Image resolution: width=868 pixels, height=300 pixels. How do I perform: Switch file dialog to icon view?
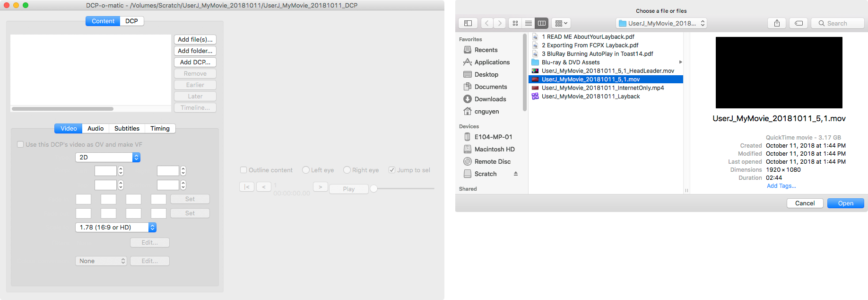[x=515, y=23]
